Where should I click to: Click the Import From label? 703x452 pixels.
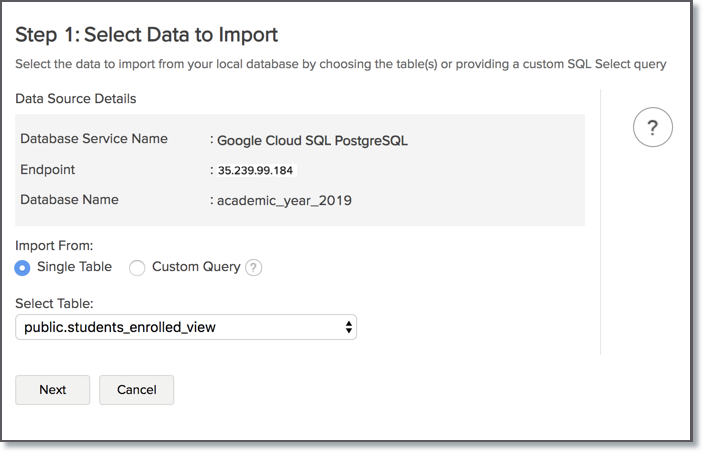53,245
